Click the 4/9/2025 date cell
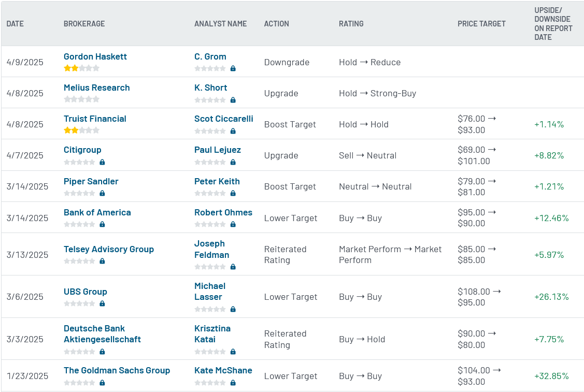Image resolution: width=584 pixels, height=392 pixels. (25, 62)
